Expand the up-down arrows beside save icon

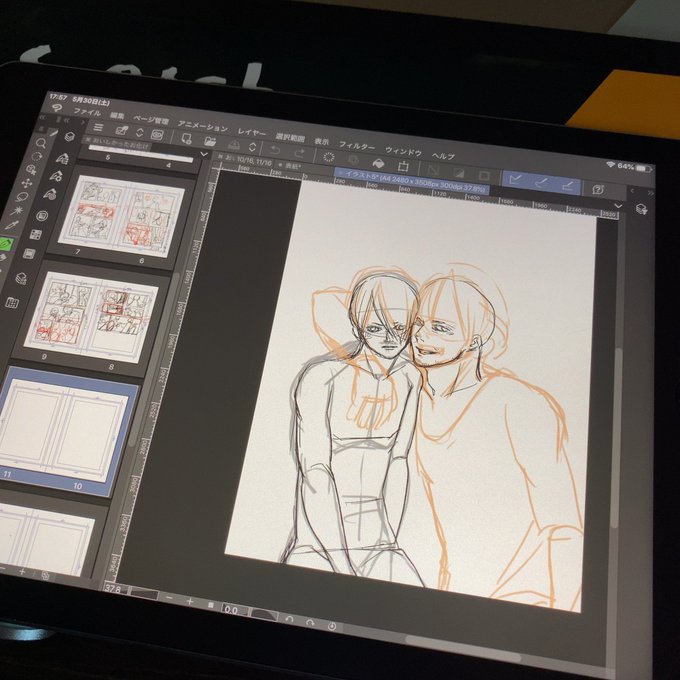click(x=252, y=147)
